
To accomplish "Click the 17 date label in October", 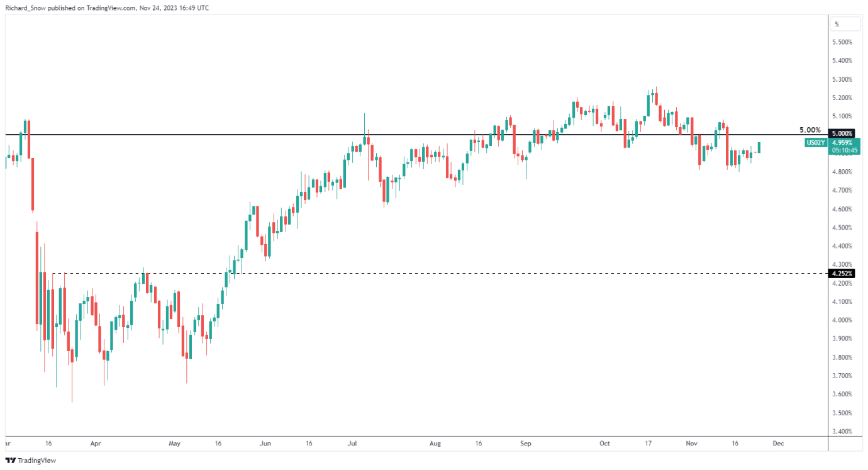I will coord(647,443).
